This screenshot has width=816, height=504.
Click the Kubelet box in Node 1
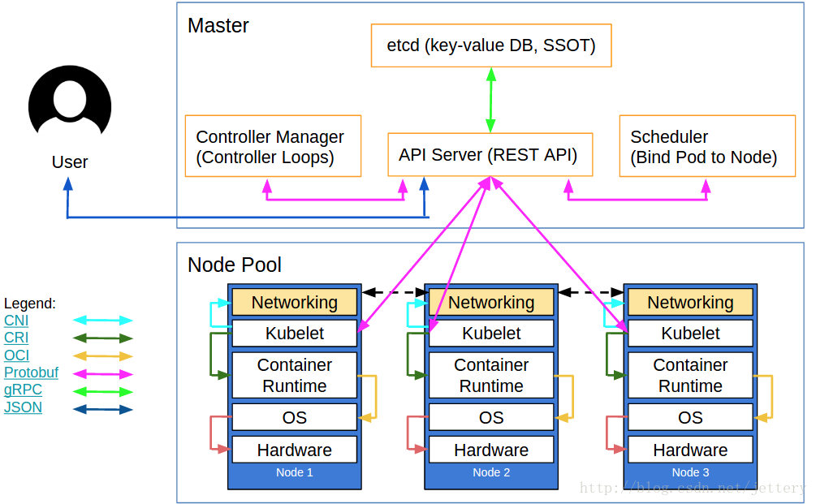[294, 333]
